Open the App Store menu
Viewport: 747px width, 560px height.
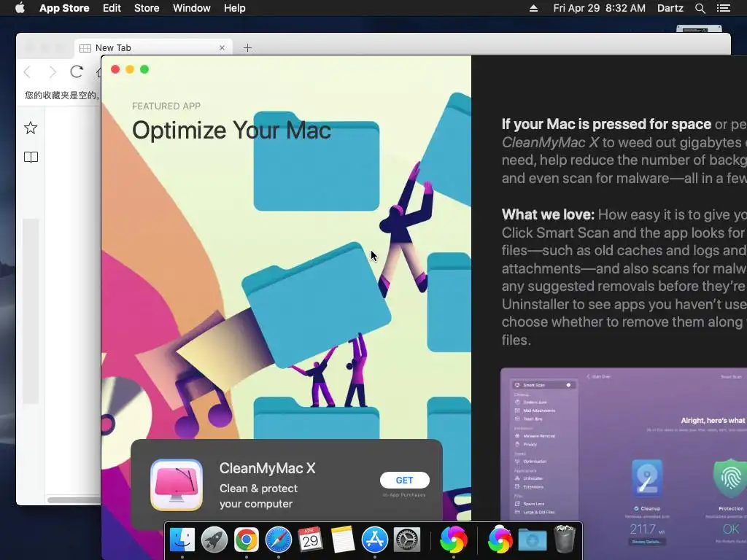pyautogui.click(x=64, y=8)
